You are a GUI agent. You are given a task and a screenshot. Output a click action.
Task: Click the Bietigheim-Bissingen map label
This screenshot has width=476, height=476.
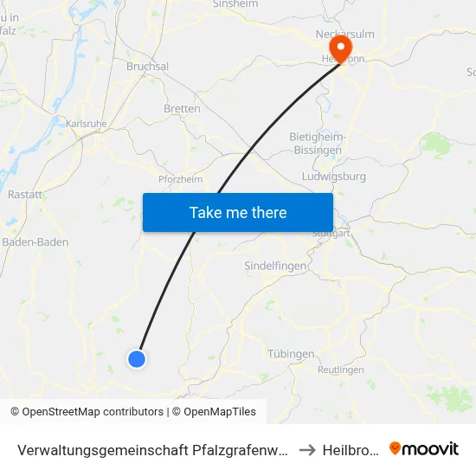(318, 144)
